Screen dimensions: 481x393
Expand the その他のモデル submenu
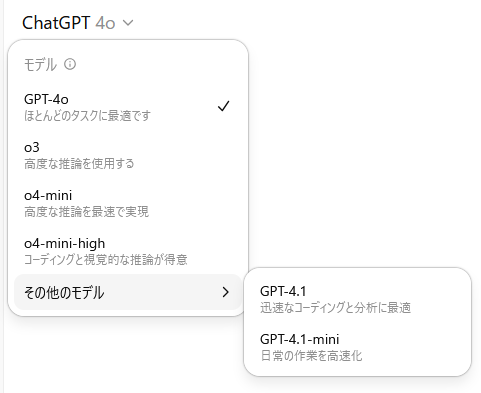128,292
